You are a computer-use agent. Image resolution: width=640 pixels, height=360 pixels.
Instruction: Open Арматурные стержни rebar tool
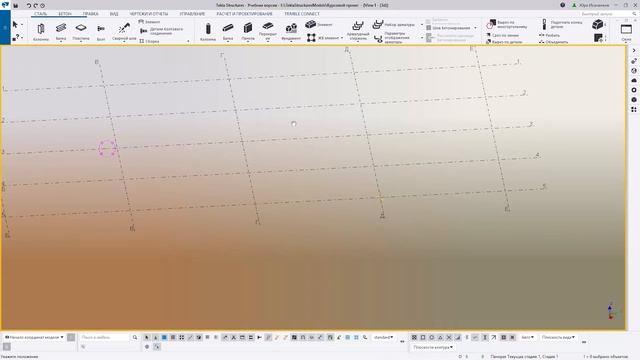tap(358, 31)
